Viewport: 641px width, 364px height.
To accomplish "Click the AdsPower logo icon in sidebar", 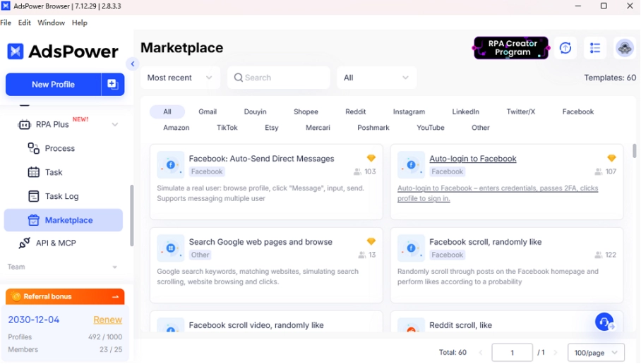I will [15, 51].
